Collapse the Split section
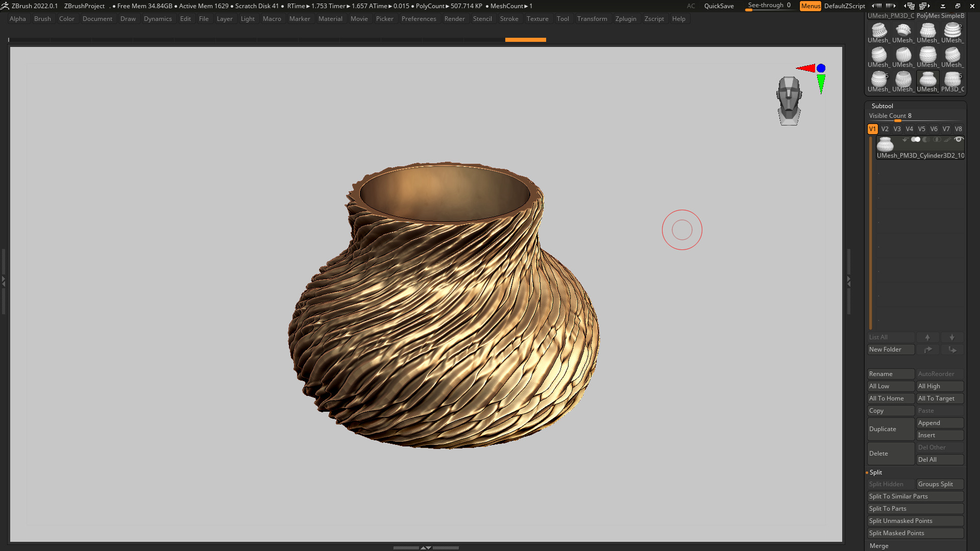Viewport: 980px width, 551px height. coord(875,472)
